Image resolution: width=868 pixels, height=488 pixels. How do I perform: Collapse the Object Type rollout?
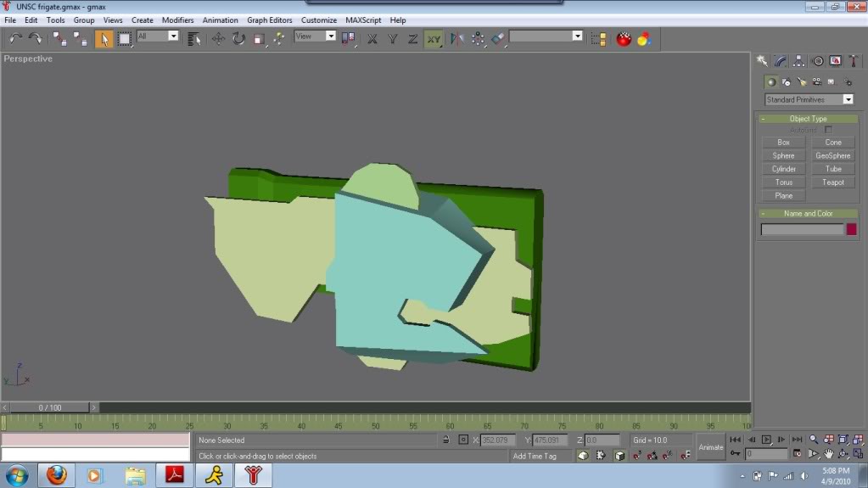click(808, 119)
